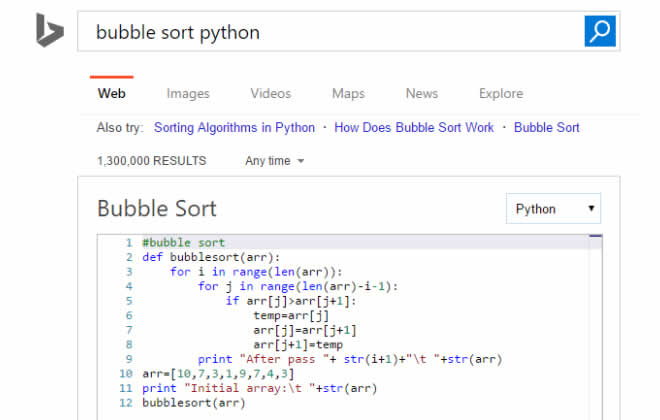Click the arr[j]=arr[j+1] line
Screen dimensions: 660x420
(305, 330)
